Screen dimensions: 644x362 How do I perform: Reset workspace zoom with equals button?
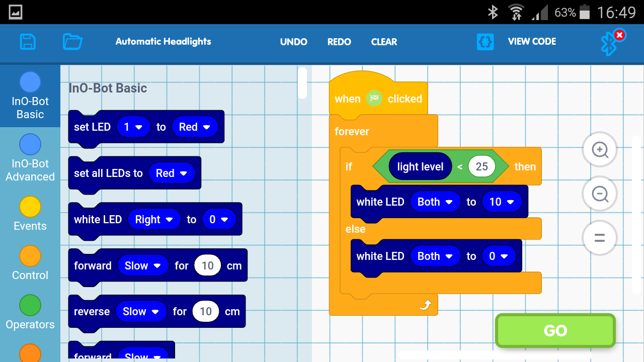[x=600, y=238]
